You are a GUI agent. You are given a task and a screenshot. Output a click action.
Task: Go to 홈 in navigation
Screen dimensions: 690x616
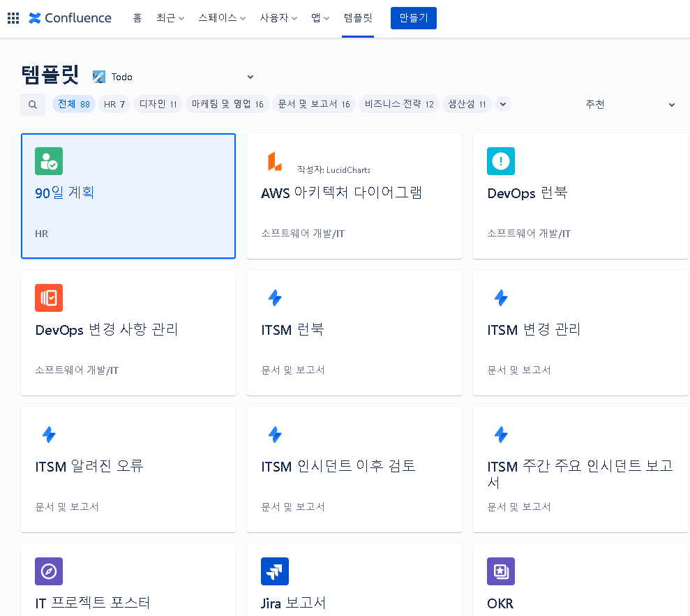pos(137,18)
